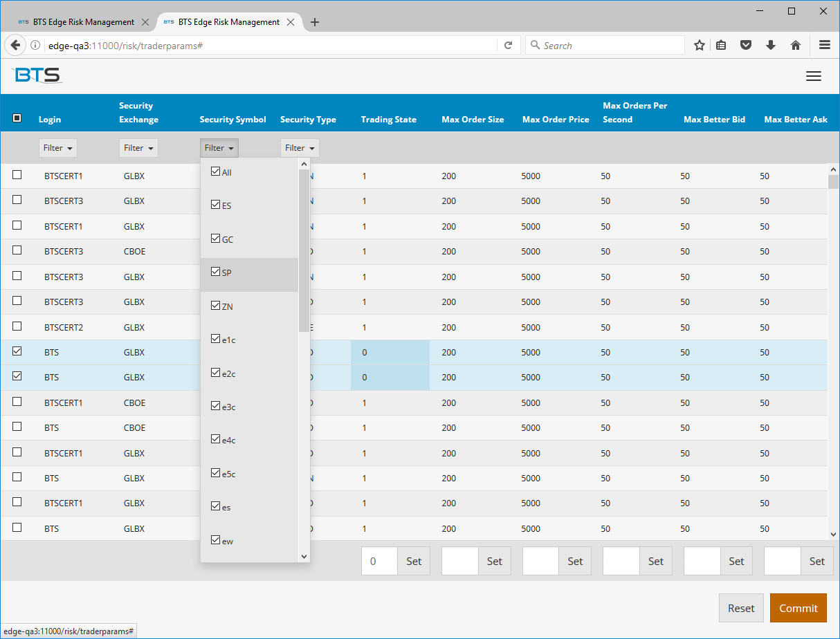The height and width of the screenshot is (639, 840).
Task: Open the Login Filter dropdown
Action: [58, 148]
